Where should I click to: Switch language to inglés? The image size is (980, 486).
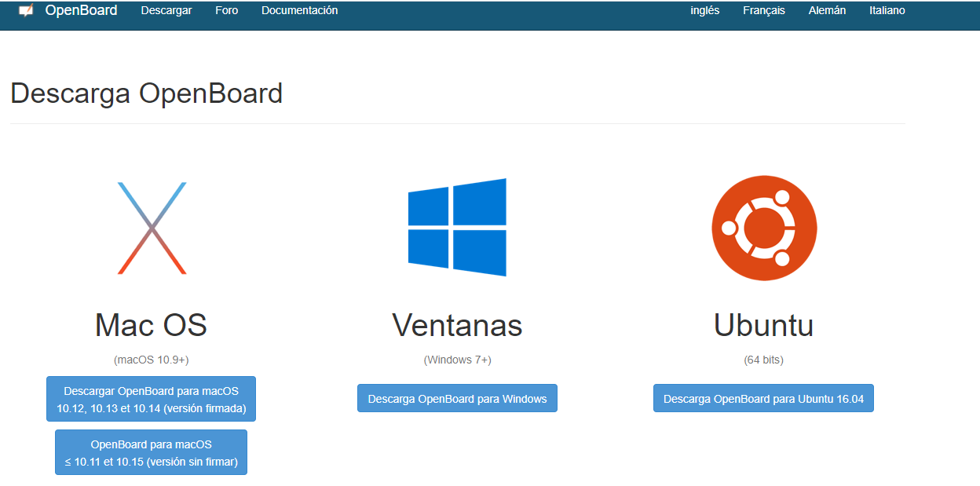705,11
